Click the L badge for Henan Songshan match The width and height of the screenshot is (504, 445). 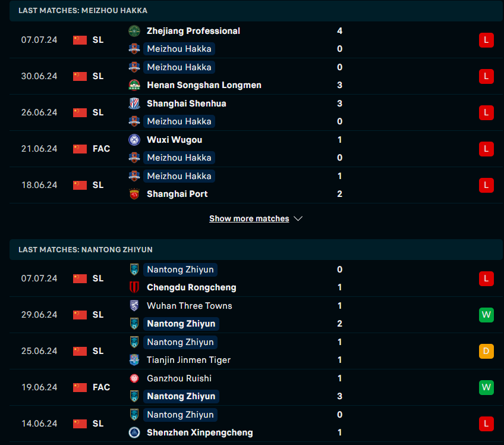click(486, 77)
